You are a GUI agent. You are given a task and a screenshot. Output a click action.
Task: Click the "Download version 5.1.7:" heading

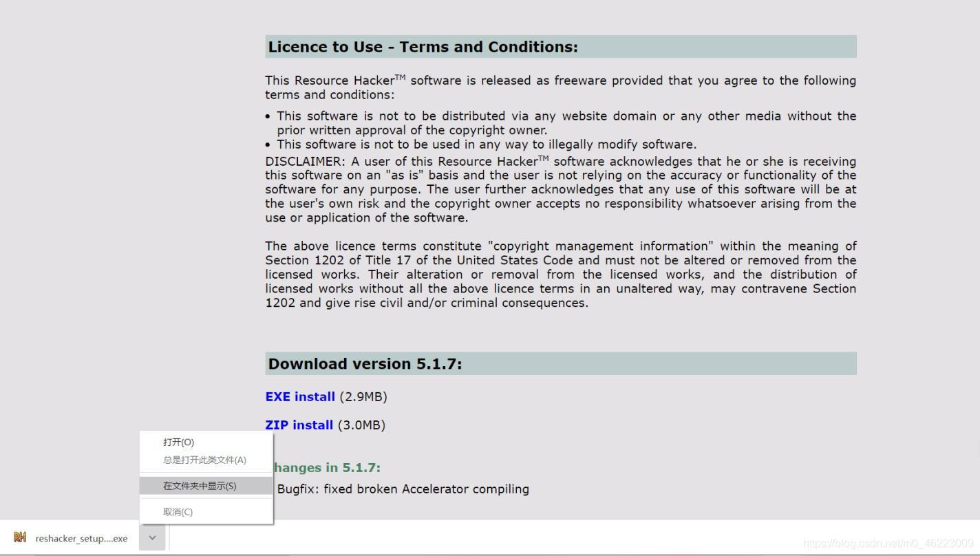[365, 364]
